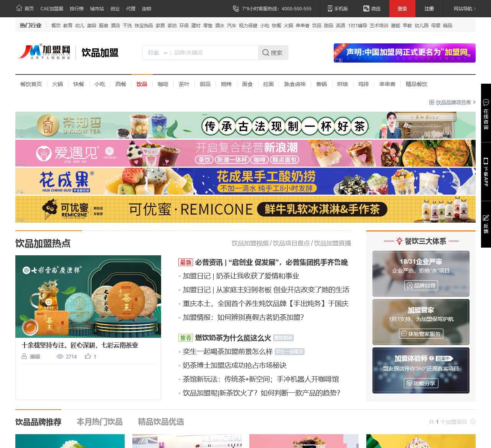Open the 排行榜 top link
The height and width of the screenshot is (448, 491).
77,8
